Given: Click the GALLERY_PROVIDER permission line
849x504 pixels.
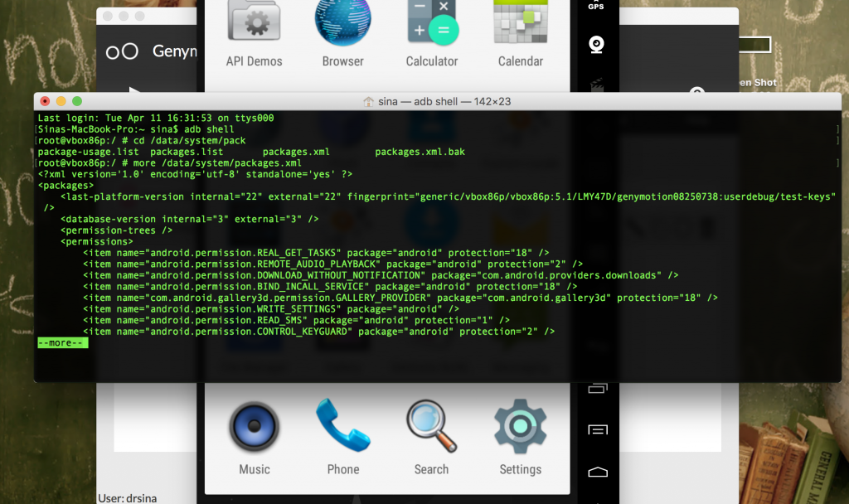Looking at the screenshot, I should [x=400, y=298].
